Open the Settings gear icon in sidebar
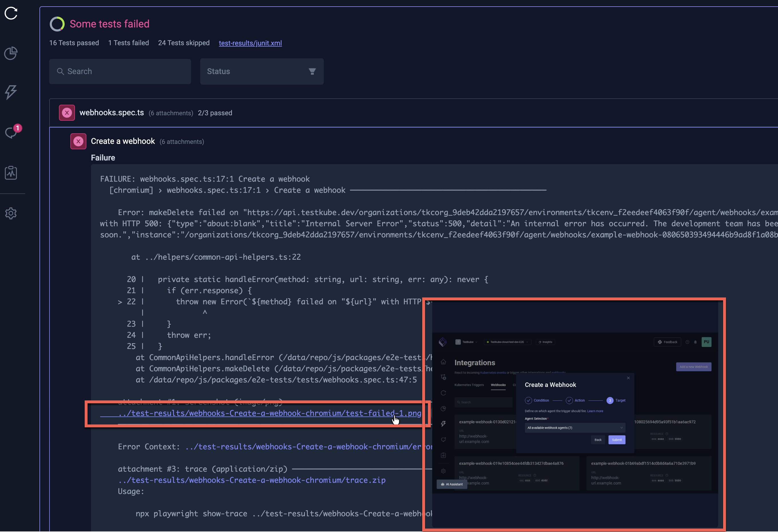Image resolution: width=778 pixels, height=532 pixels. click(x=11, y=213)
